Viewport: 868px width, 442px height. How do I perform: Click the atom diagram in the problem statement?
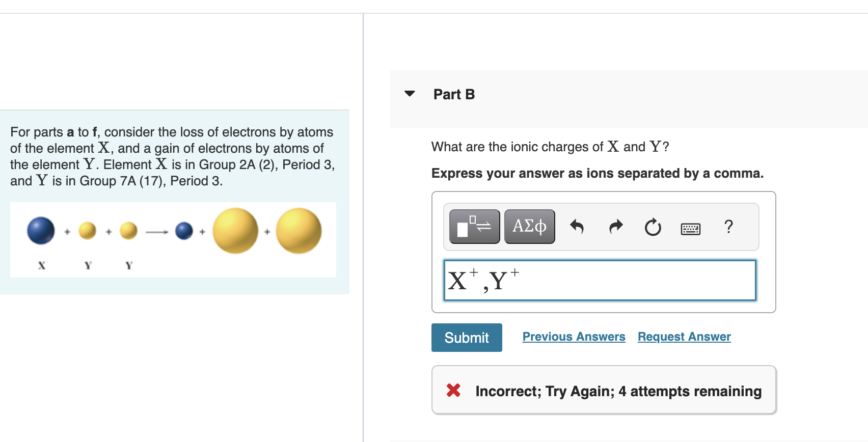[x=173, y=239]
